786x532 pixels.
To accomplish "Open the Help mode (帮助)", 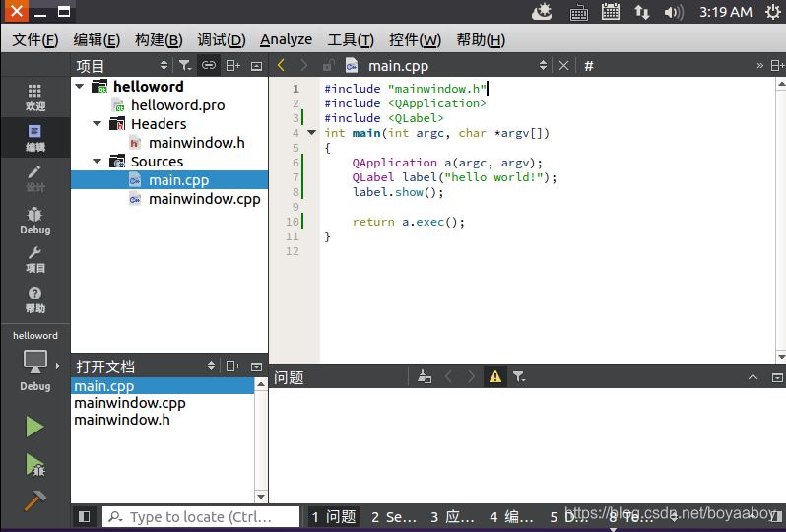I will [35, 299].
